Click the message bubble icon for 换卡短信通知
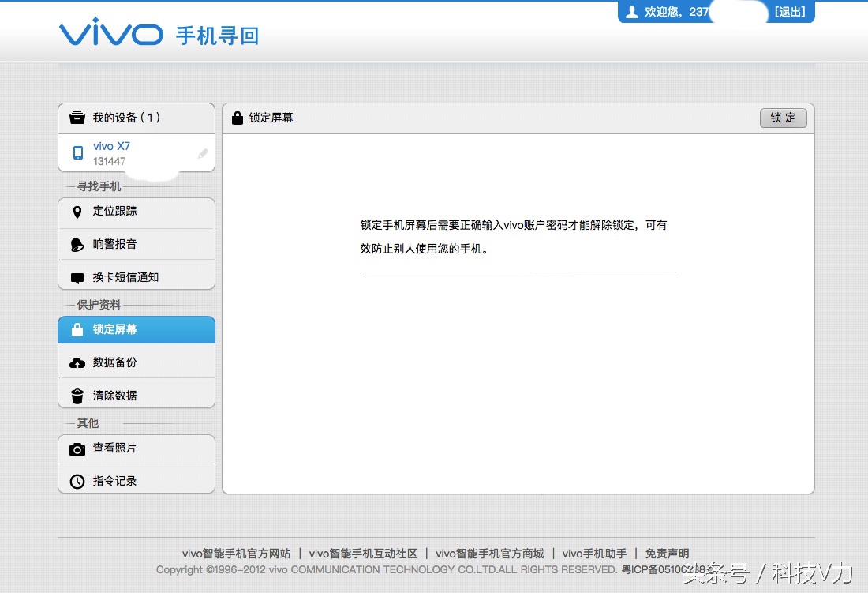 [x=77, y=276]
